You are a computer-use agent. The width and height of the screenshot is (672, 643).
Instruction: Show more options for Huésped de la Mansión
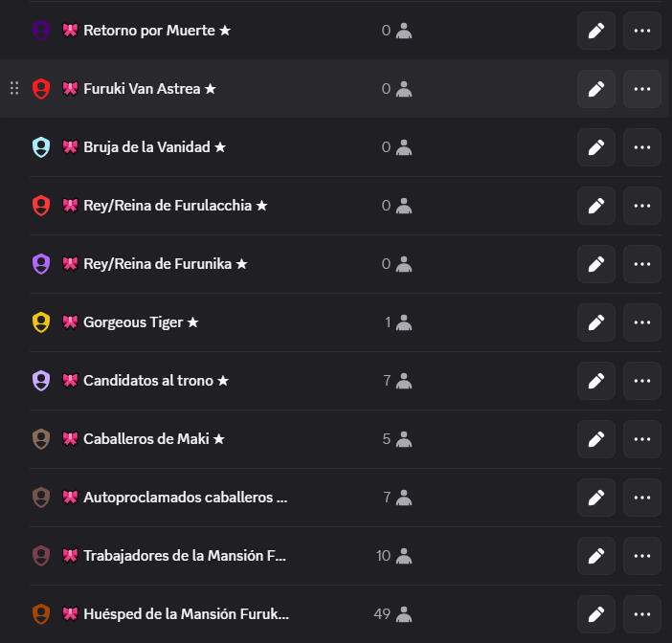[642, 614]
